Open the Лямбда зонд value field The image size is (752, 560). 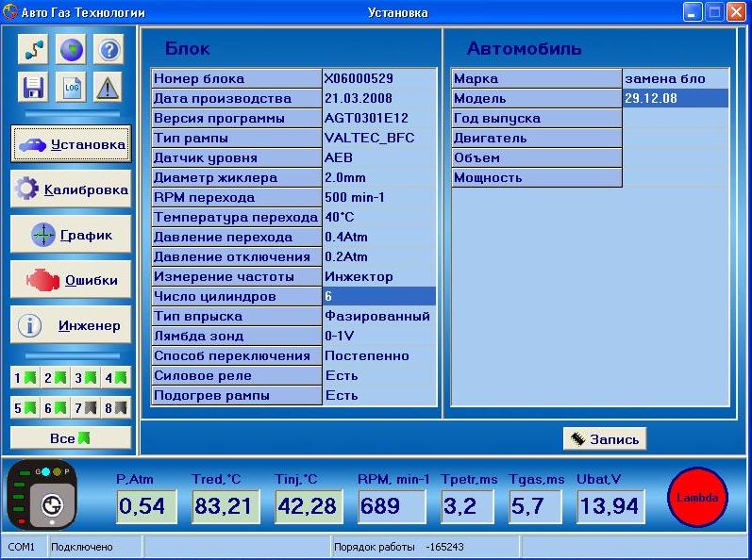pyautogui.click(x=379, y=337)
